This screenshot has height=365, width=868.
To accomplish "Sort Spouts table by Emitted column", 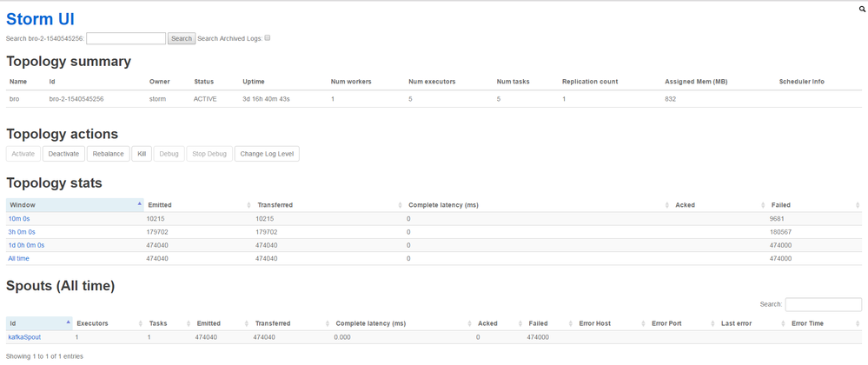I will pos(222,323).
